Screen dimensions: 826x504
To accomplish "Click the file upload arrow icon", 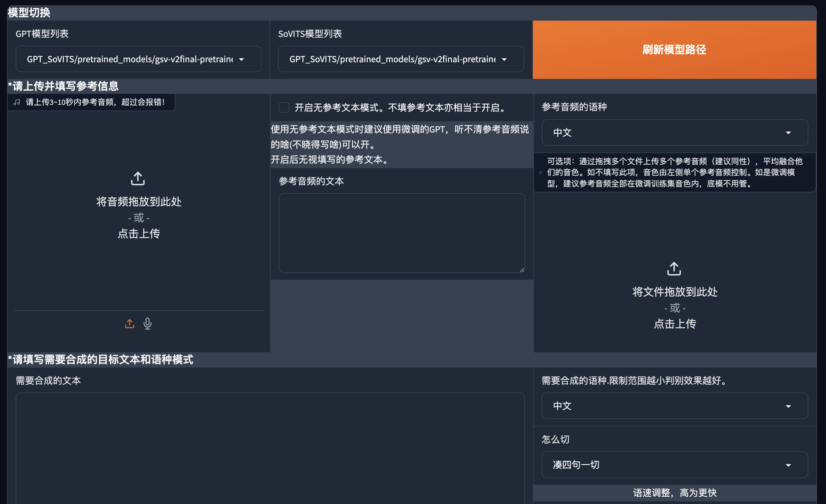I will [674, 269].
